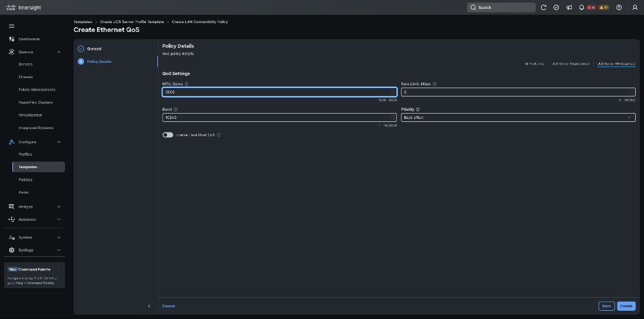The width and height of the screenshot is (644, 319).
Task: Adjust the MTU value stepper arrows
Action: [393, 92]
